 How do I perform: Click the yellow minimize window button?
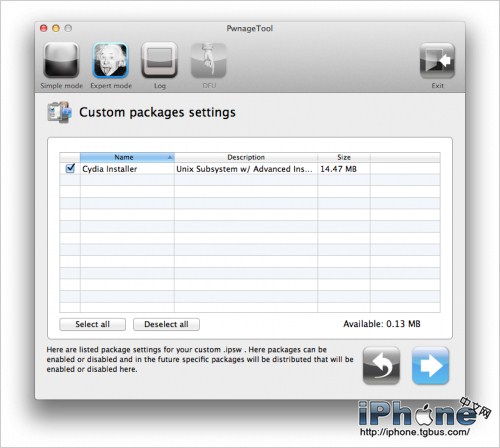(56, 28)
